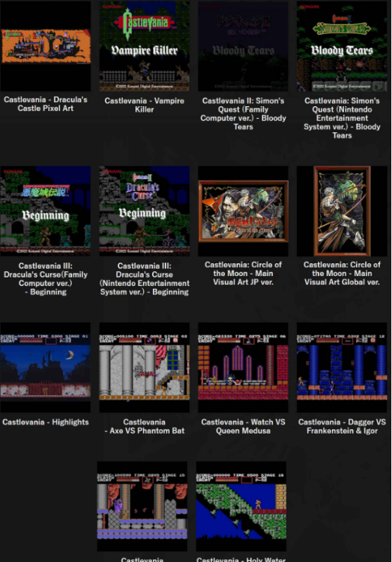This screenshot has width=392, height=562.
Task: Select Dracula's Curse NES Beginning image
Action: (144, 211)
